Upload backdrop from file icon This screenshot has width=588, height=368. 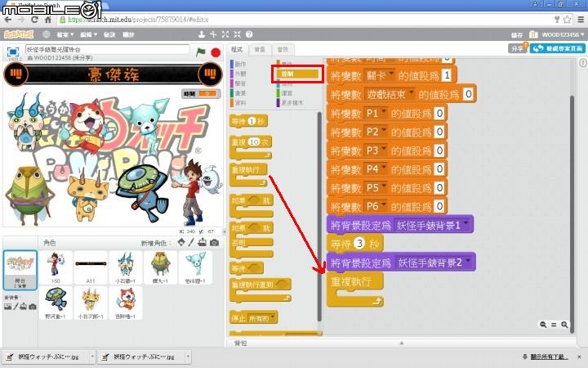[24, 307]
